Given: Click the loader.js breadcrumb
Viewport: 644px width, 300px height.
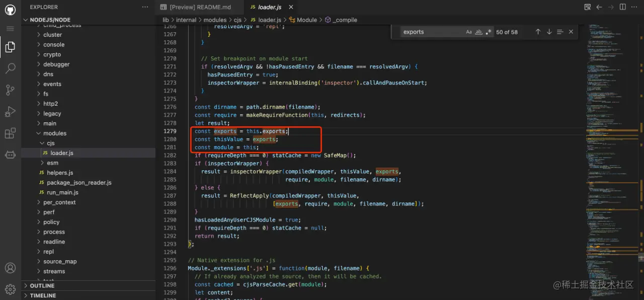Looking at the screenshot, I should 265,20.
